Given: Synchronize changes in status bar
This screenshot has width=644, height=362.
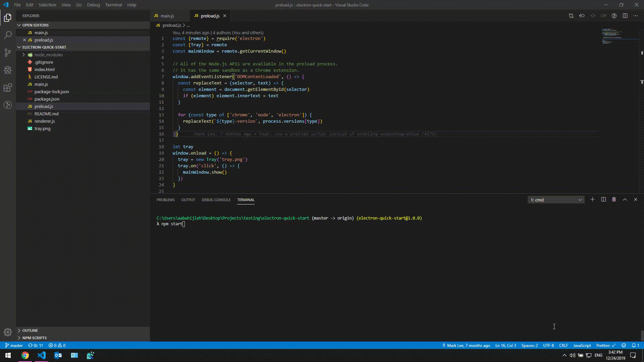Looking at the screenshot, I should pyautogui.click(x=36, y=345).
